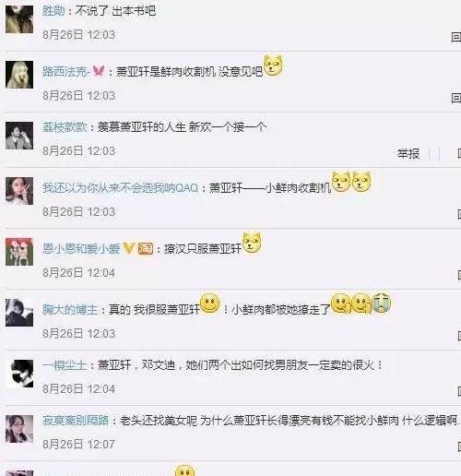This screenshot has width=461, height=476.
Task: Open 寂寞离别陌路 username link
Action: pos(76,420)
